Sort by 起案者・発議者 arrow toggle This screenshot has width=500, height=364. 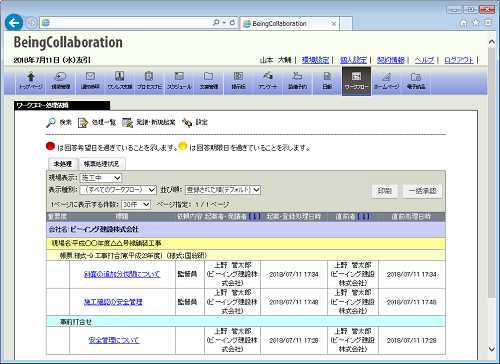pos(254,216)
